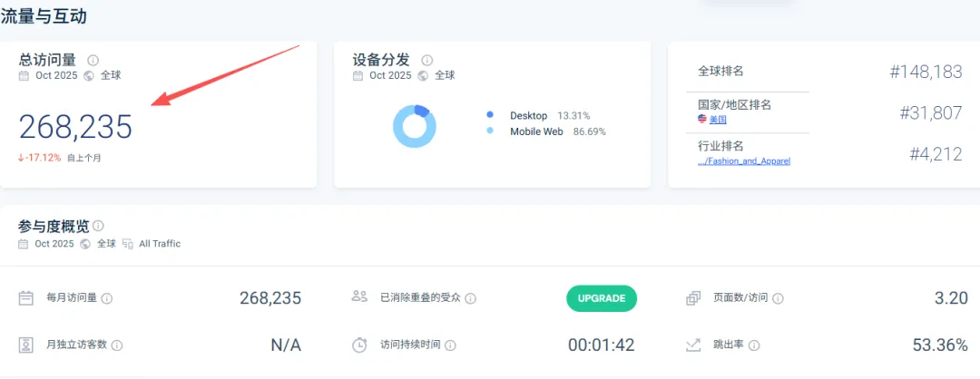This screenshot has width=980, height=379.
Task: Click the All Traffic filter icon
Action: pyautogui.click(x=128, y=244)
